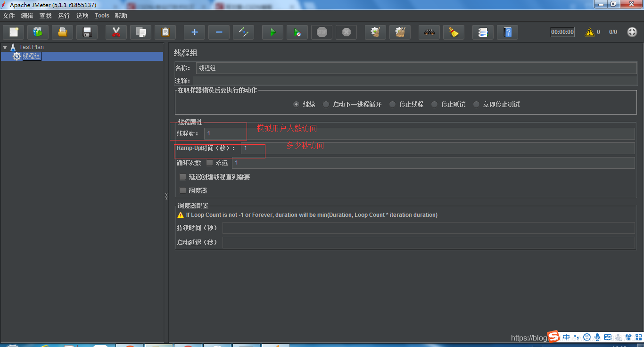Image resolution: width=644 pixels, height=347 pixels.
Task: Click the 注释 comment field
Action: coord(415,81)
